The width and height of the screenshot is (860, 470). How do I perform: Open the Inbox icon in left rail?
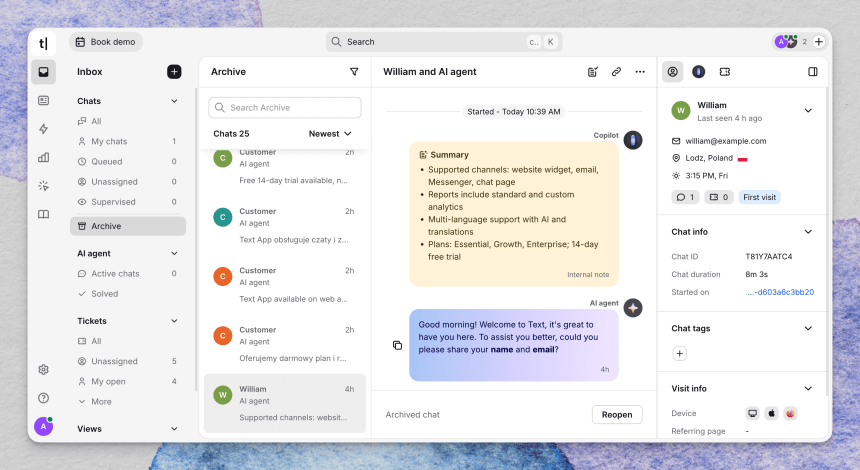click(43, 72)
